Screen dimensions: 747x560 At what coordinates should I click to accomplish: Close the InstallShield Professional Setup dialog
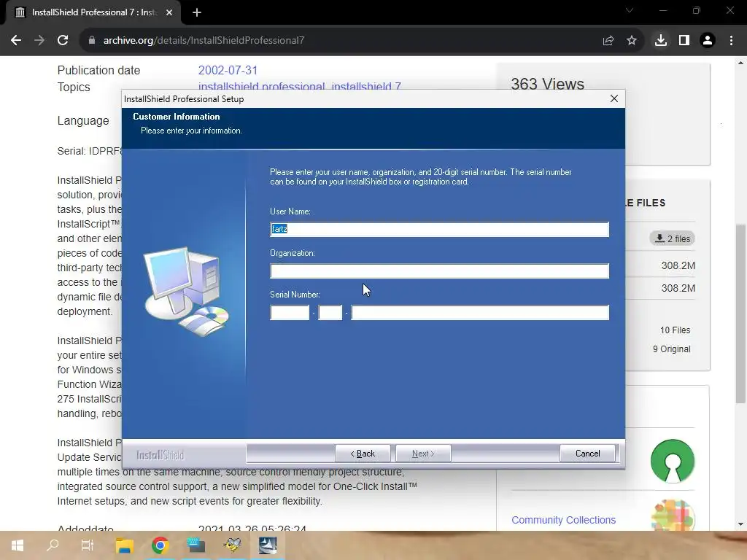(614, 98)
